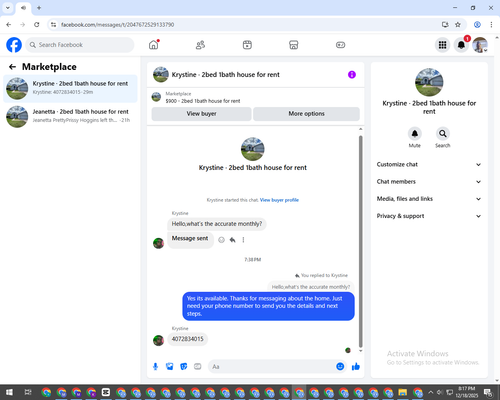Open the apps grid menu icon
Image resolution: width=500 pixels, height=400 pixels.
tap(442, 45)
